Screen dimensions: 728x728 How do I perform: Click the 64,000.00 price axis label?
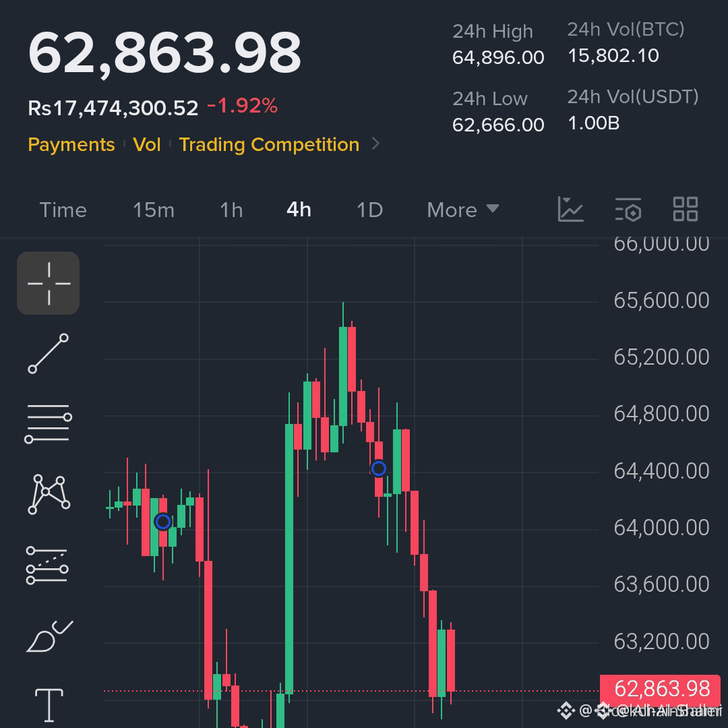662,527
